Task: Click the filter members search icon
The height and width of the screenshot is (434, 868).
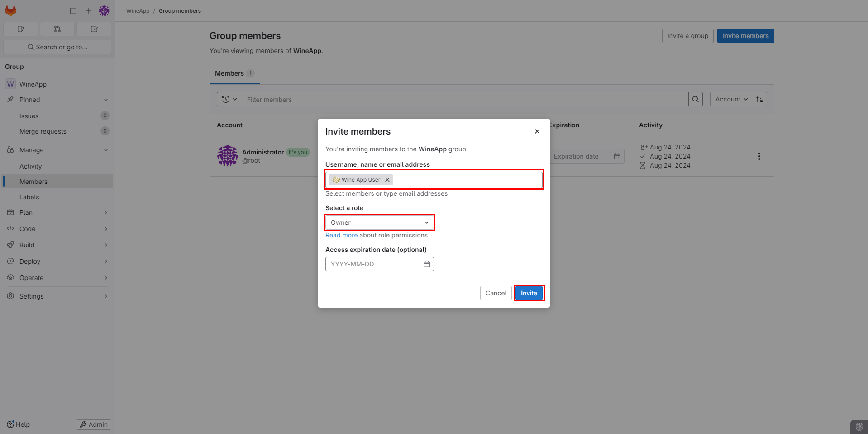Action: (x=696, y=99)
